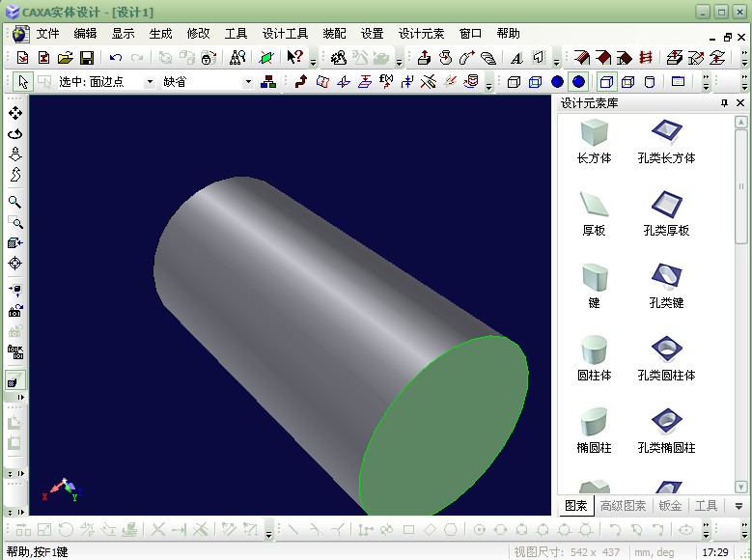
Task: Click the save camera icon
Action: pyautogui.click(x=15, y=311)
